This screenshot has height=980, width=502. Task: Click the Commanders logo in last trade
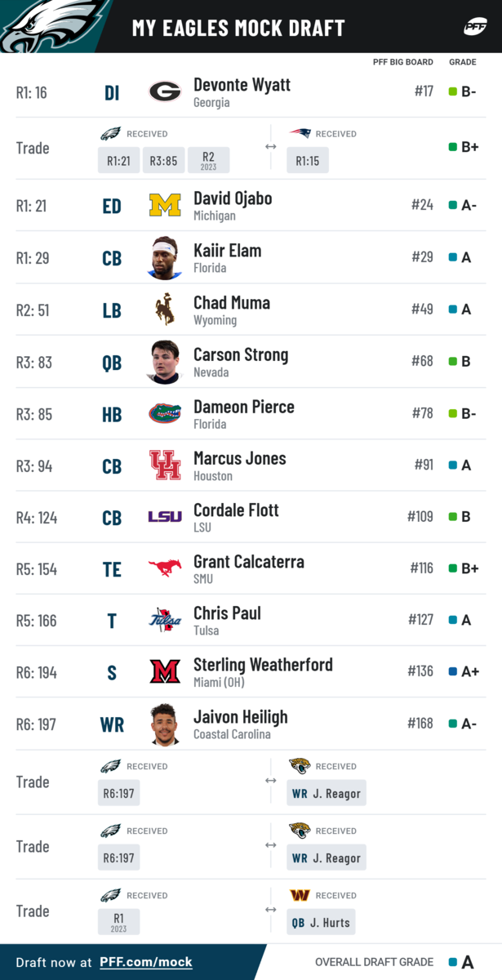[x=300, y=895]
